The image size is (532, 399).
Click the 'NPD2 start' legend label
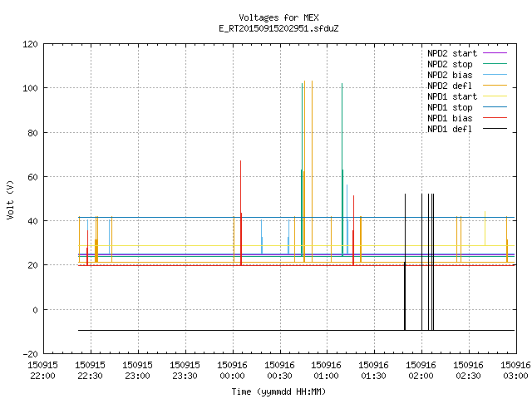[x=452, y=53]
